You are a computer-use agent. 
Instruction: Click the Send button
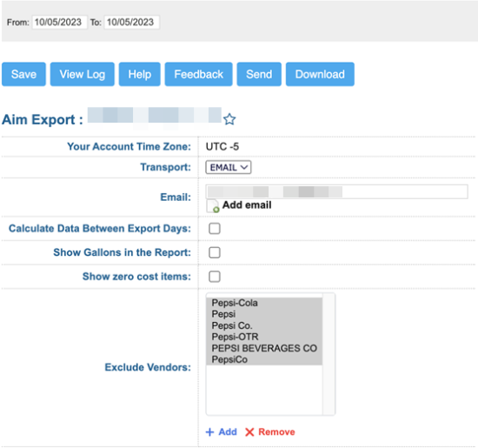(259, 74)
